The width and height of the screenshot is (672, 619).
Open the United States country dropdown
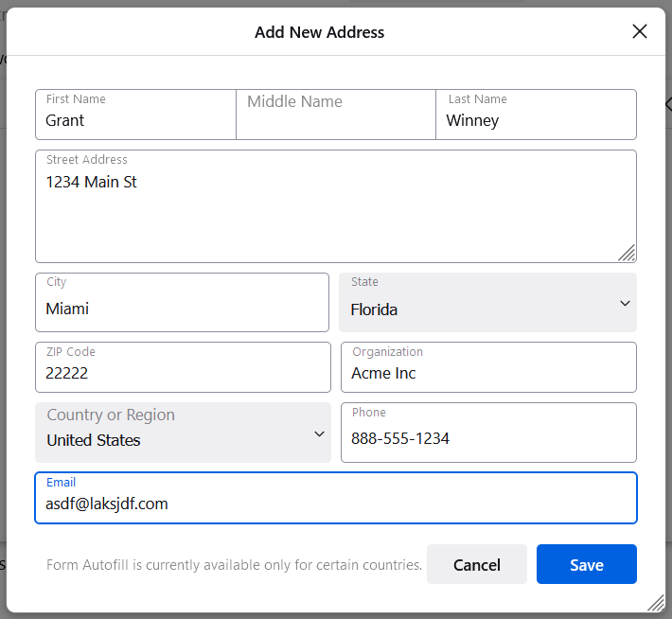tap(183, 433)
